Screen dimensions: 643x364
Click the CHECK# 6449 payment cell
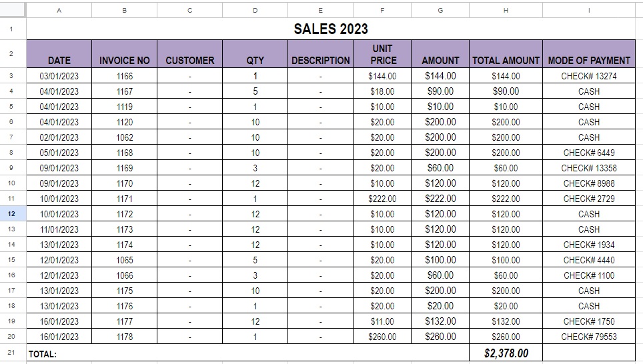[x=589, y=153]
